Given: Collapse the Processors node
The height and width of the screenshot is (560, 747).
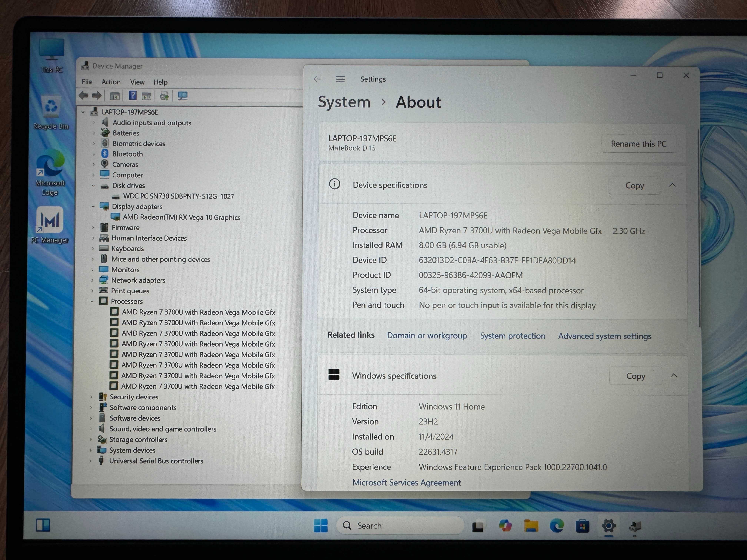Looking at the screenshot, I should [92, 301].
